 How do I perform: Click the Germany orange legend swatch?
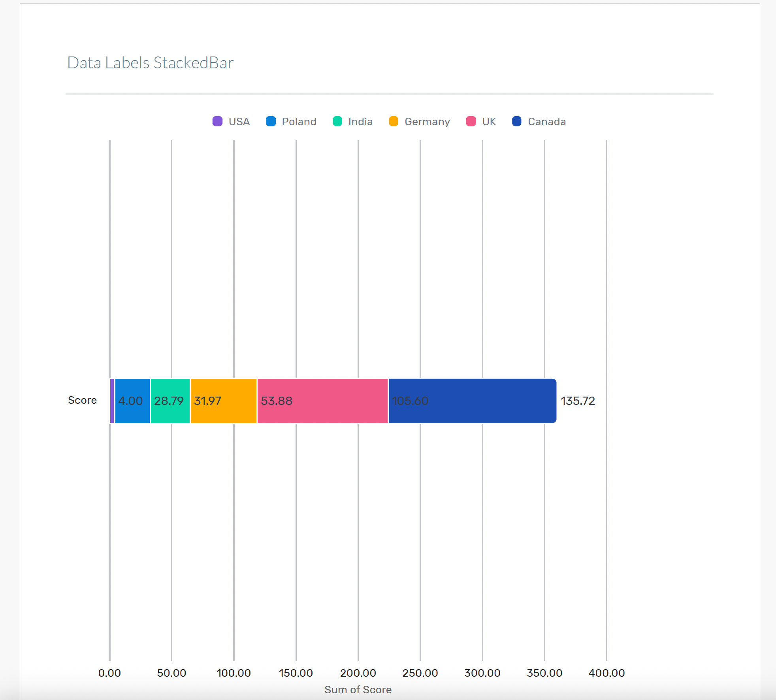coord(394,121)
